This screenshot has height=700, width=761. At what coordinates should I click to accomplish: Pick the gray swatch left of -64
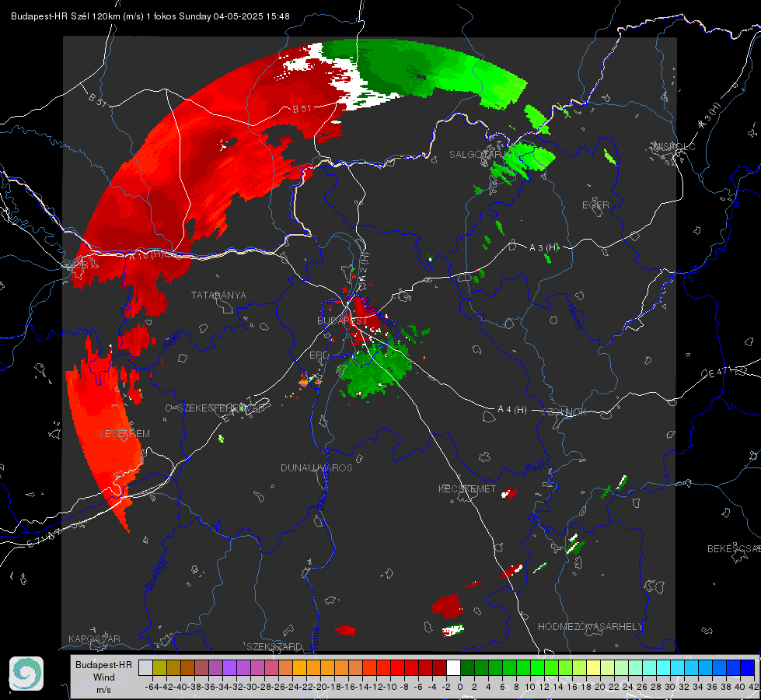pos(145,667)
